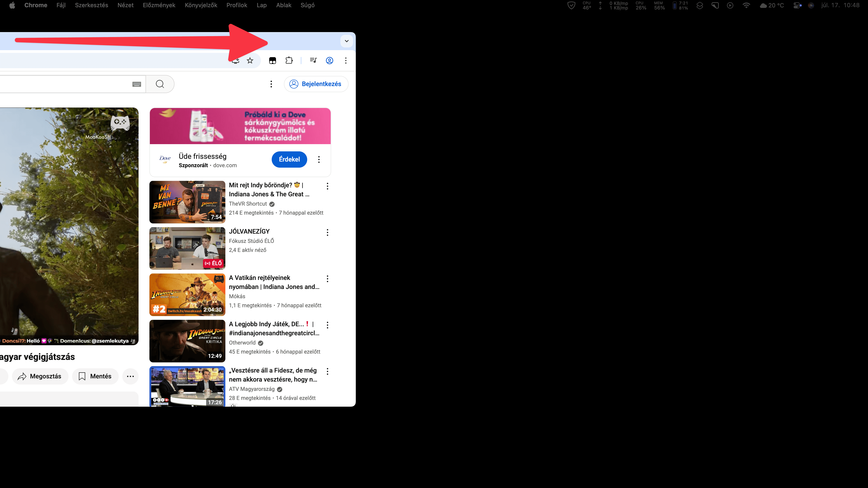Open the menu for the JÓLVANEZÍGY video

pyautogui.click(x=327, y=232)
